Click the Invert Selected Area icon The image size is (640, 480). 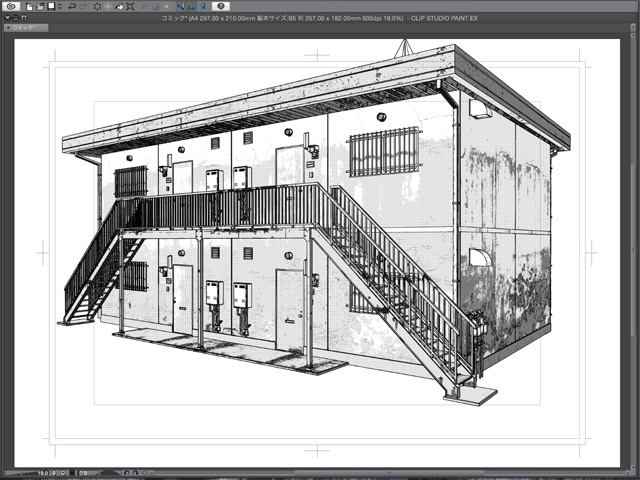click(x=156, y=7)
